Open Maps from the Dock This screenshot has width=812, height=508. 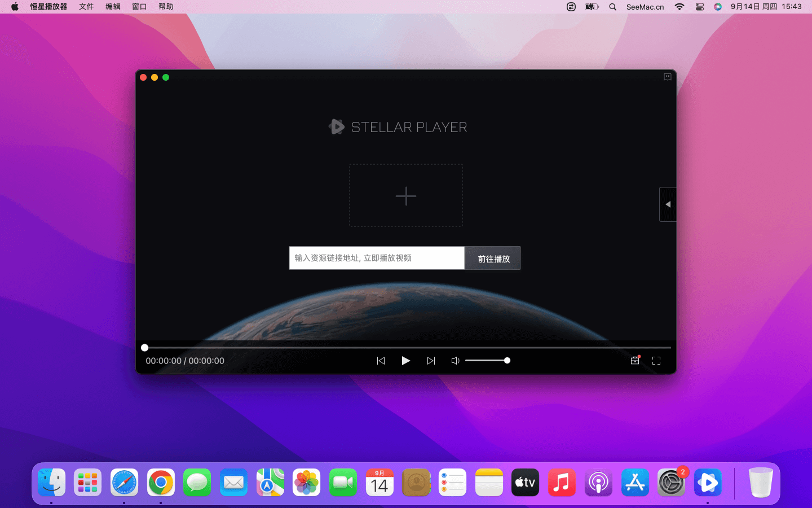[270, 483]
